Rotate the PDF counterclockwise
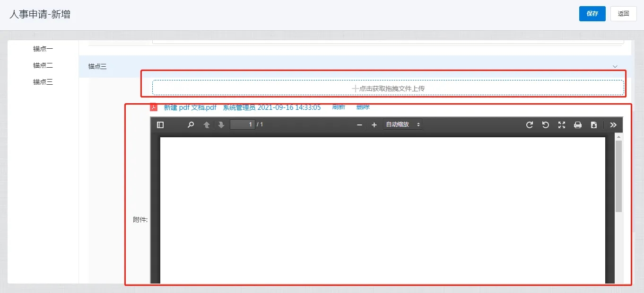The height and width of the screenshot is (293, 644). pyautogui.click(x=546, y=125)
